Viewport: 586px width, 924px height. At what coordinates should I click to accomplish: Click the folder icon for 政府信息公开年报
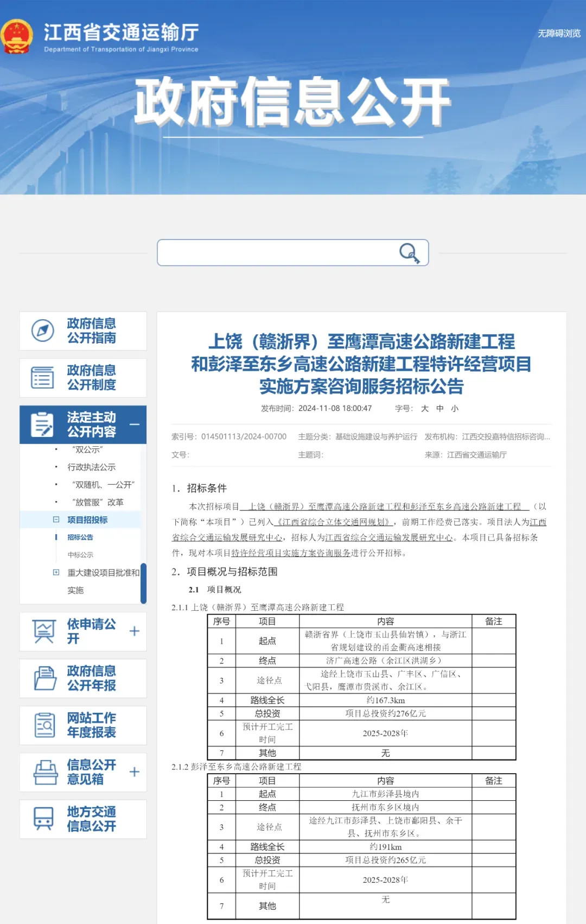point(45,678)
